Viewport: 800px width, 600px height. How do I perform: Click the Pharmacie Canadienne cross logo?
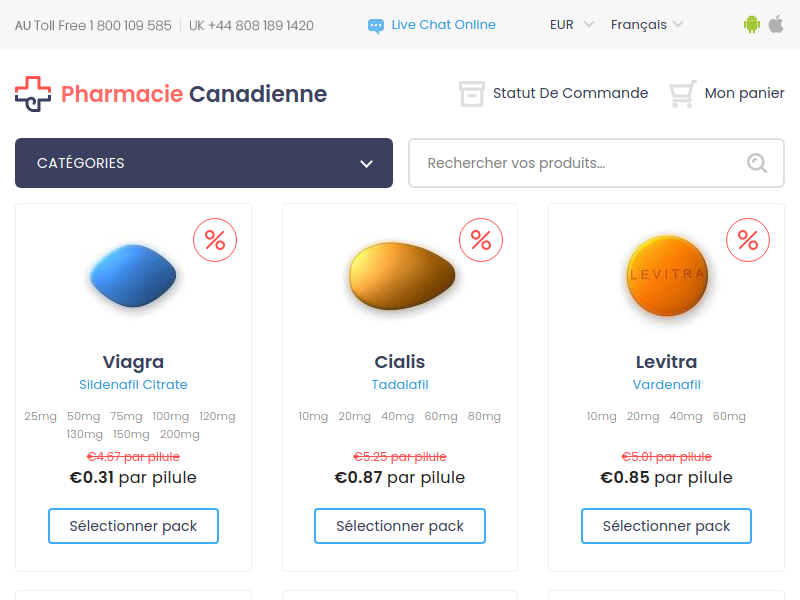click(x=33, y=94)
